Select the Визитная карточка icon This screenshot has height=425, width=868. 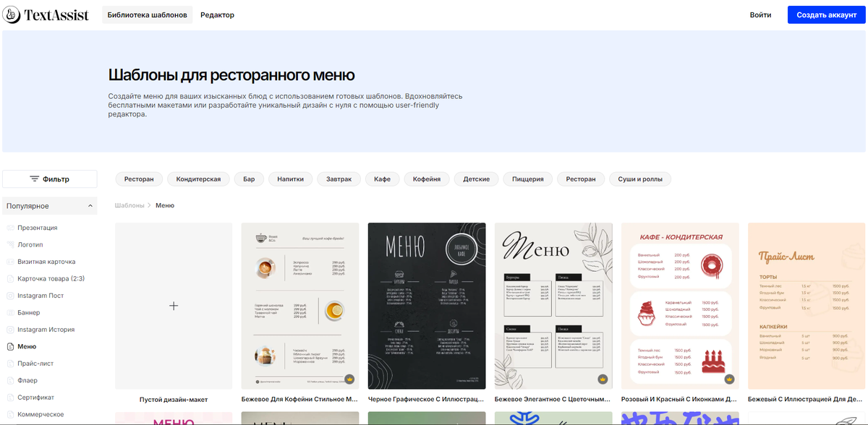pos(10,261)
